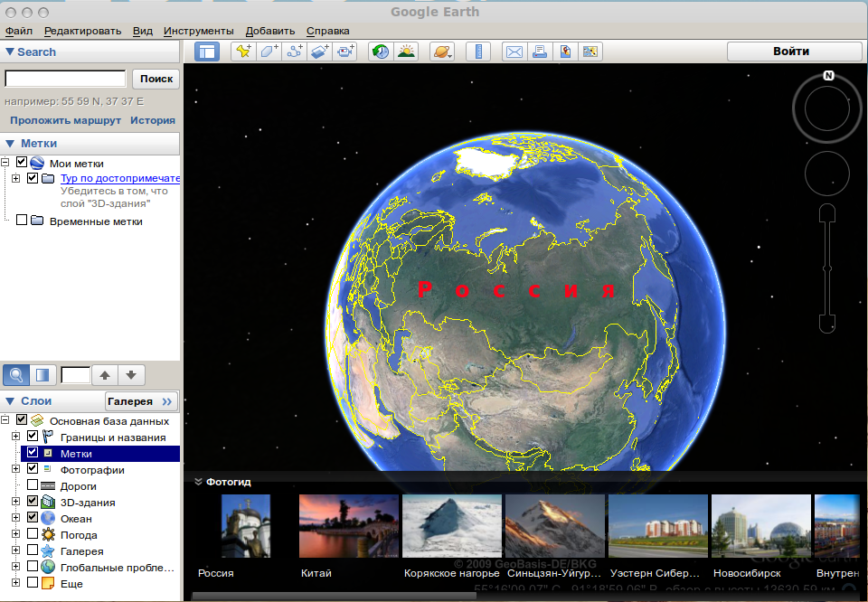This screenshot has height=602, width=868.
Task: Open the planet switcher icon
Action: pos(442,52)
